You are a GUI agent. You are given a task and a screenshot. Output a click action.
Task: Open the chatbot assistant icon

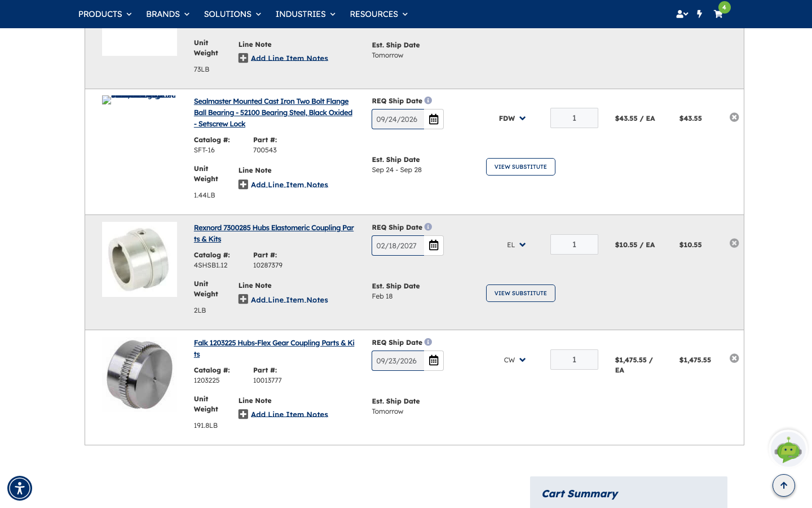[788, 449]
